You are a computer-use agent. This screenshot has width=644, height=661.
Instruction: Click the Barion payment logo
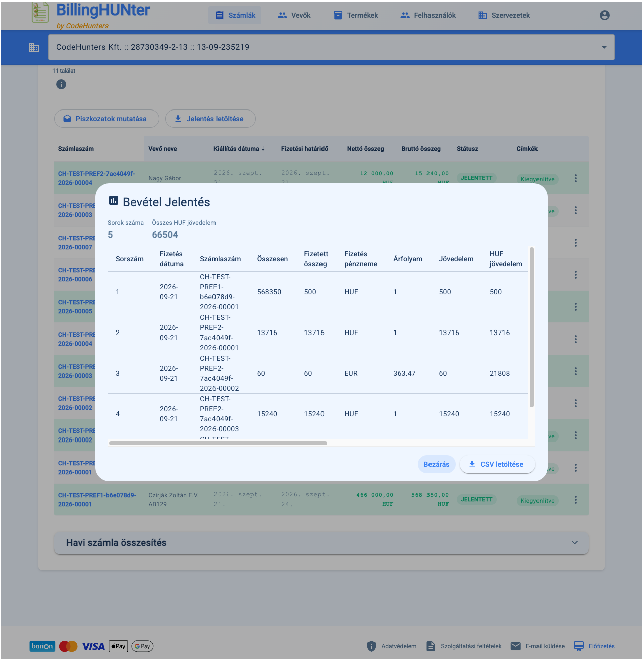click(42, 646)
